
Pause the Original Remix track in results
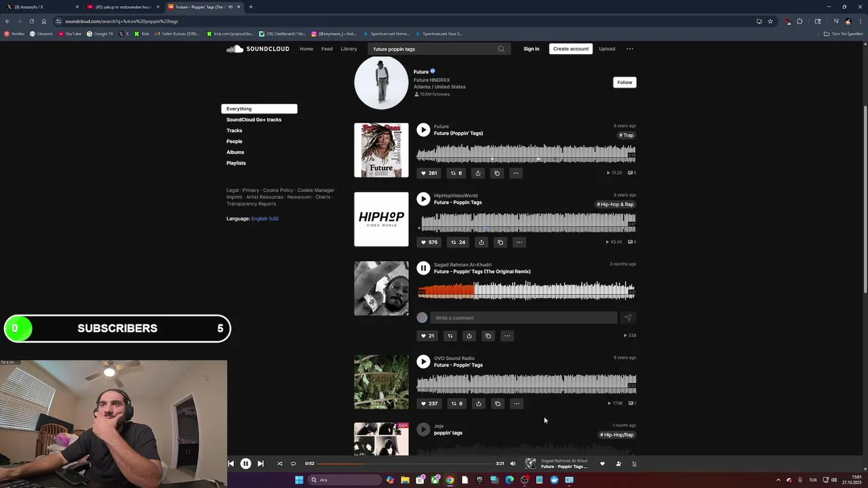point(423,268)
